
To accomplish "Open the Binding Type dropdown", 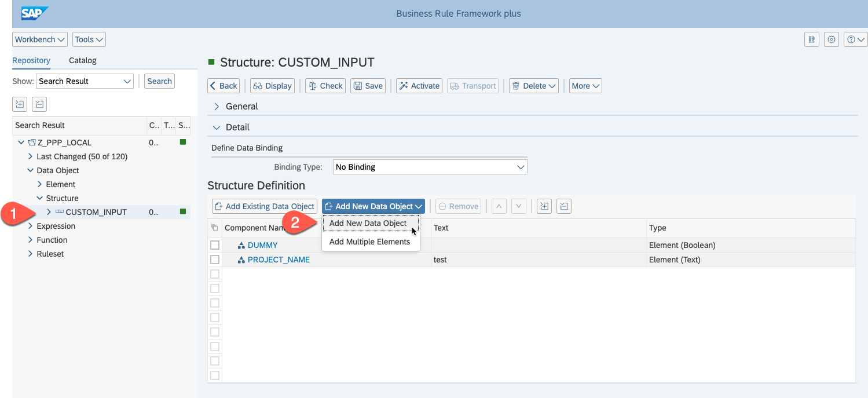I will click(430, 167).
